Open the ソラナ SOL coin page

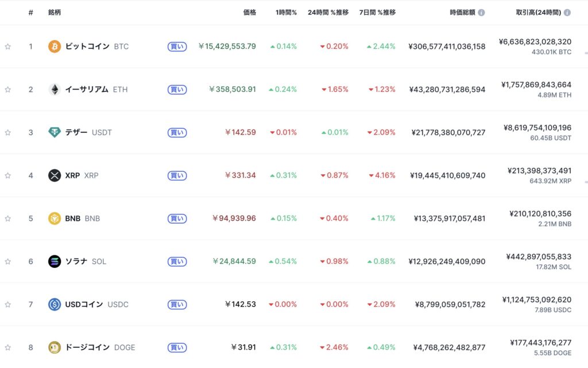click(86, 262)
